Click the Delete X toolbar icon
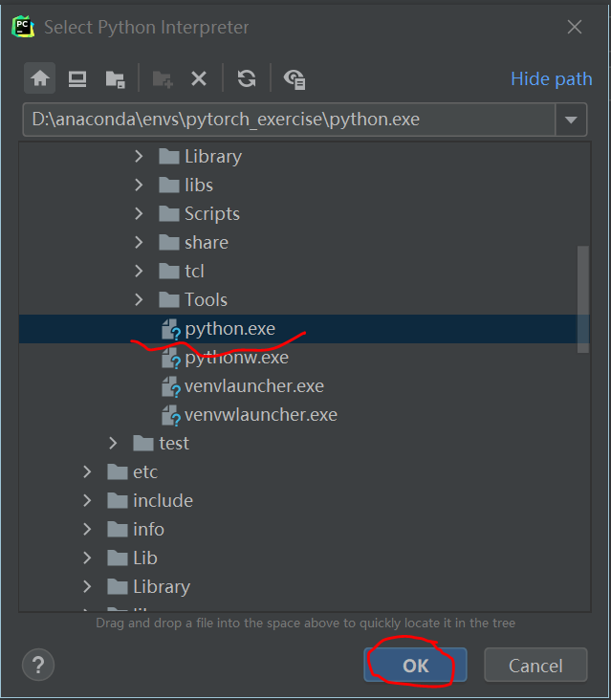The image size is (611, 700). [x=199, y=79]
